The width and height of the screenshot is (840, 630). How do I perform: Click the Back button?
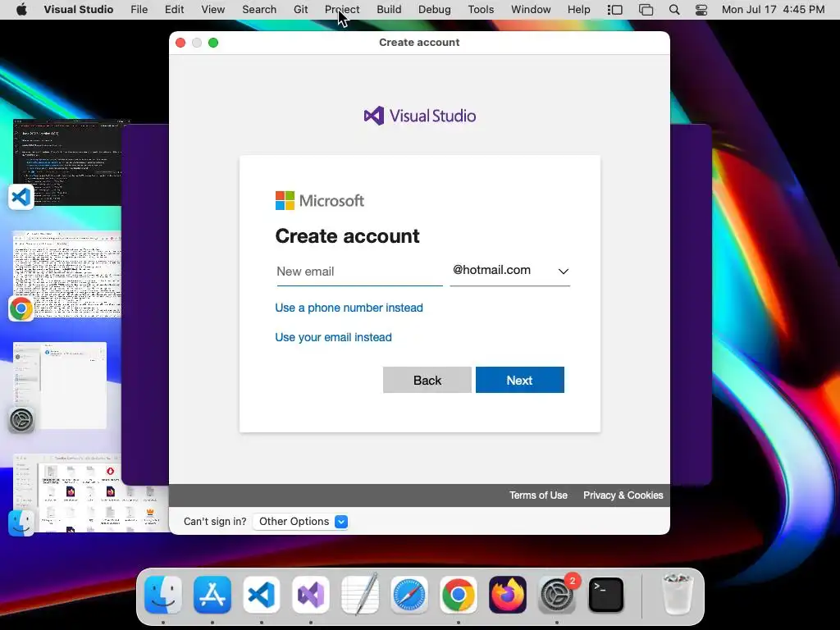pos(427,380)
